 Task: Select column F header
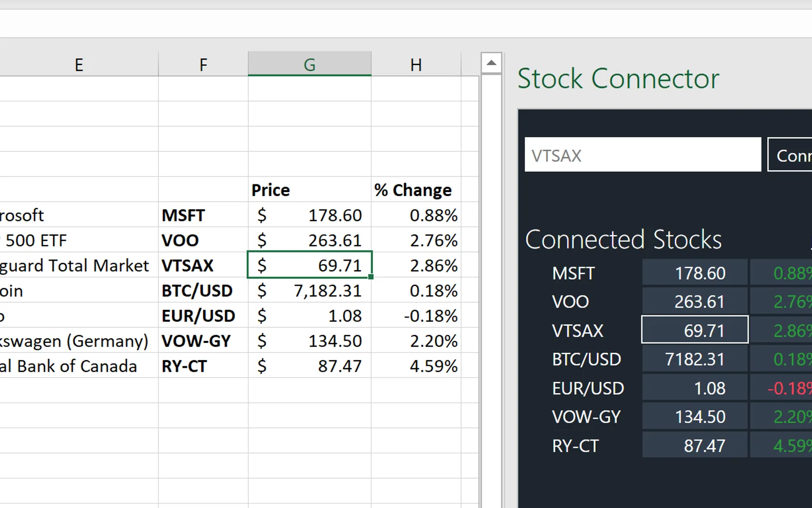[x=203, y=64]
